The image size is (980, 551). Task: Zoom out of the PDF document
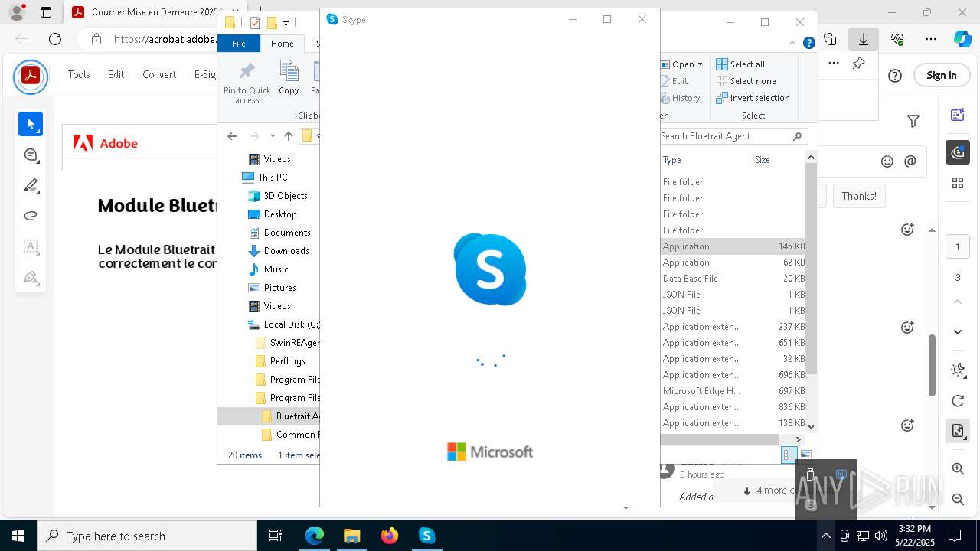pos(958,499)
